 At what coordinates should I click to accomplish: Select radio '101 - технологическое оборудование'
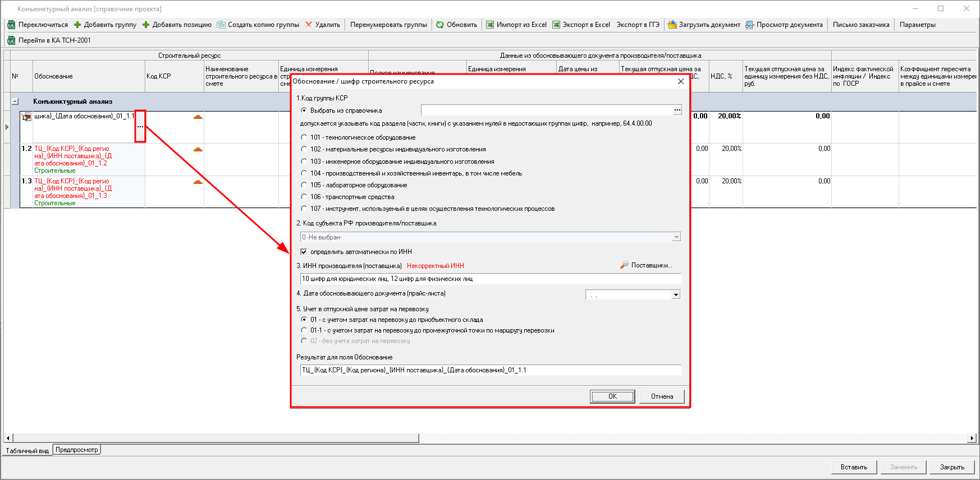304,137
